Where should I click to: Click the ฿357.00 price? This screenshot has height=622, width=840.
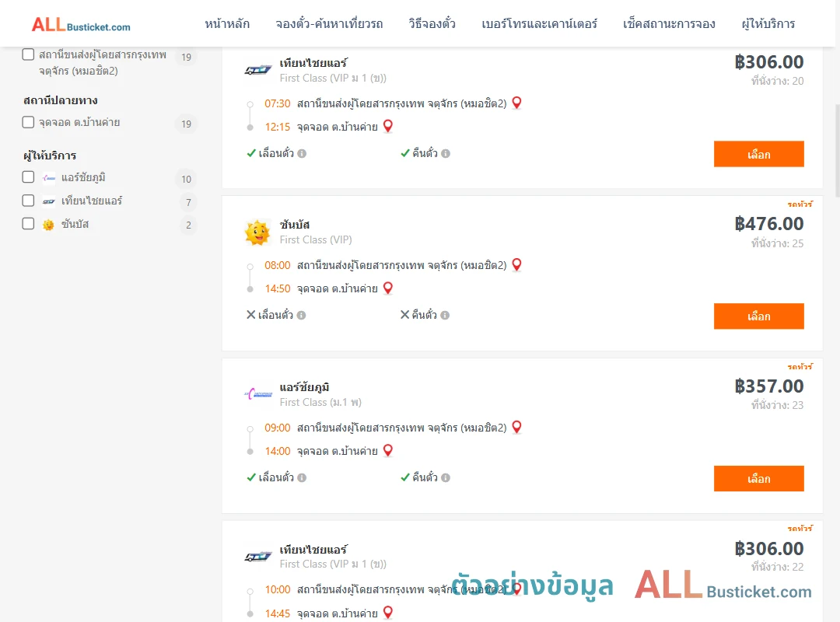tap(768, 386)
